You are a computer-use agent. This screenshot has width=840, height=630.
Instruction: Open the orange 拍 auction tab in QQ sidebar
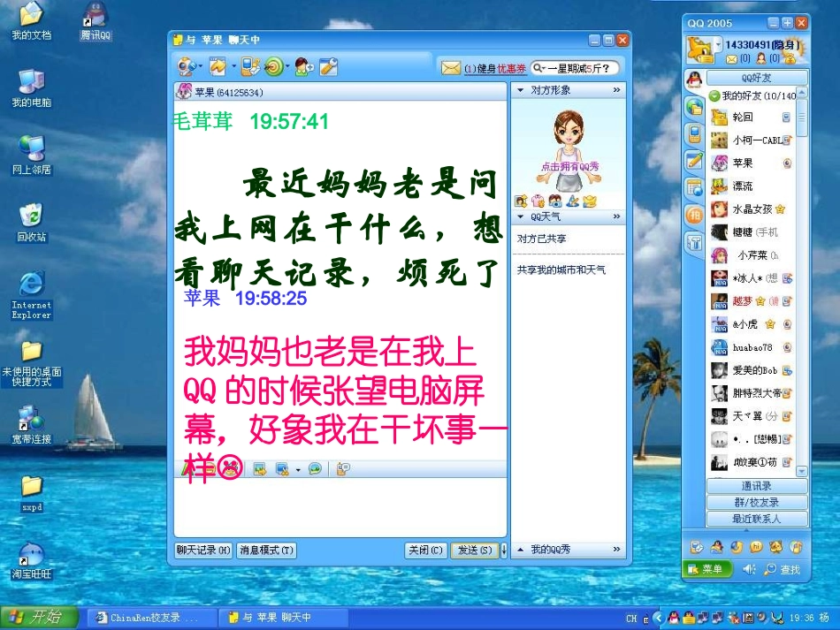pyautogui.click(x=694, y=216)
